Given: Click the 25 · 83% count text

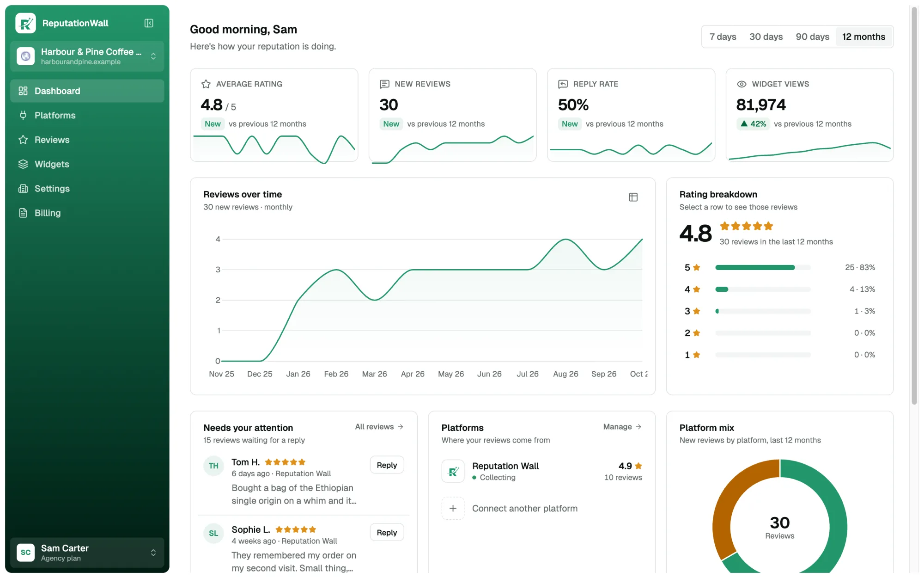Looking at the screenshot, I should pos(860,268).
